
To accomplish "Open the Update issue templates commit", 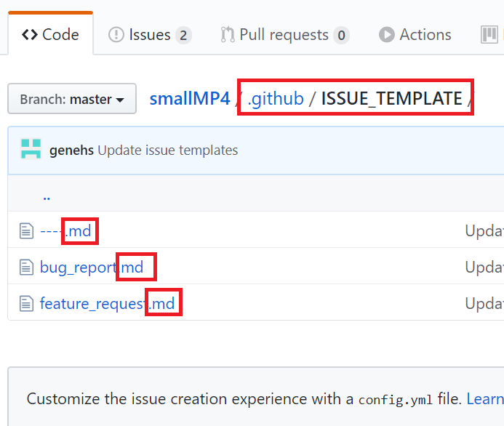I will pyautogui.click(x=168, y=150).
